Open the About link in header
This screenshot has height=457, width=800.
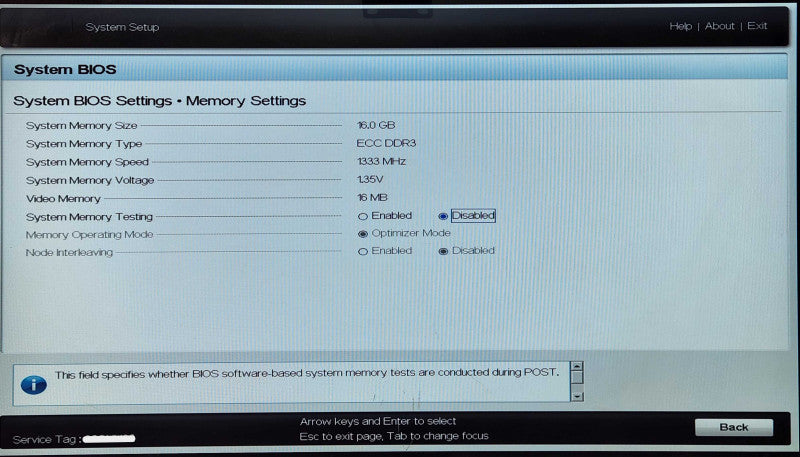719,26
